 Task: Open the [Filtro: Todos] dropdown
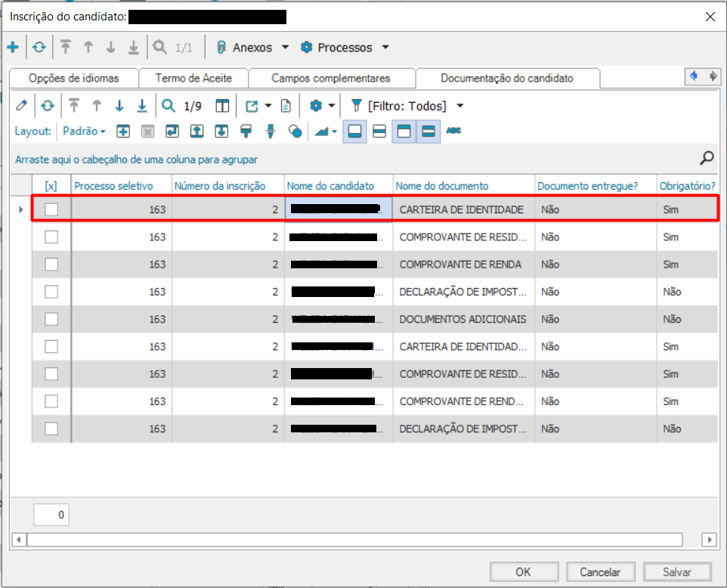tap(460, 106)
